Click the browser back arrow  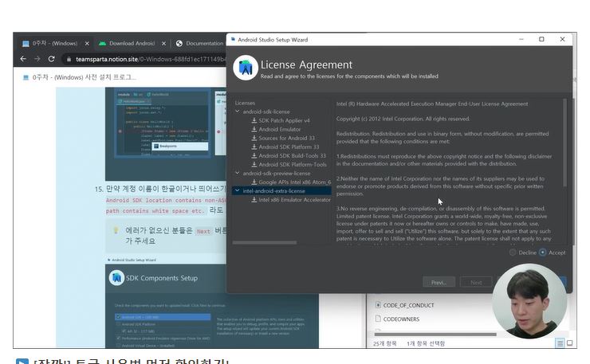pyautogui.click(x=23, y=59)
